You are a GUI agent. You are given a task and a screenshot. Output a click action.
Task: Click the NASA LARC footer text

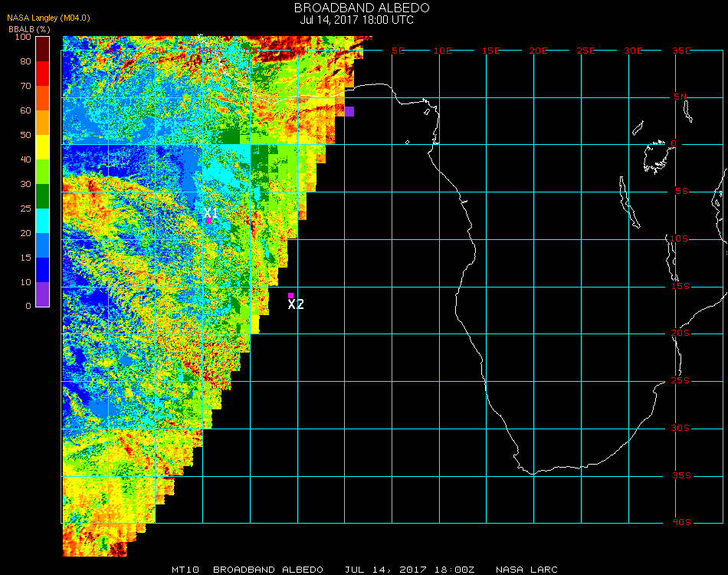coord(526,570)
